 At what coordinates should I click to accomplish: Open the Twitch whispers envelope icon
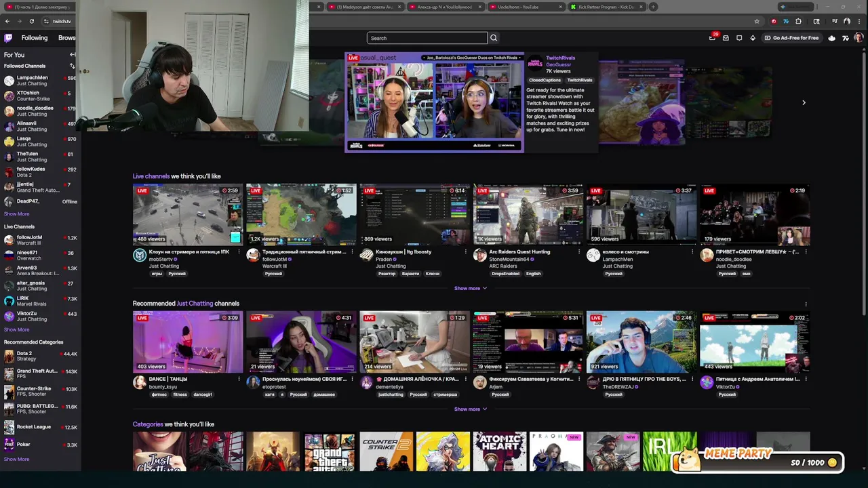point(726,38)
